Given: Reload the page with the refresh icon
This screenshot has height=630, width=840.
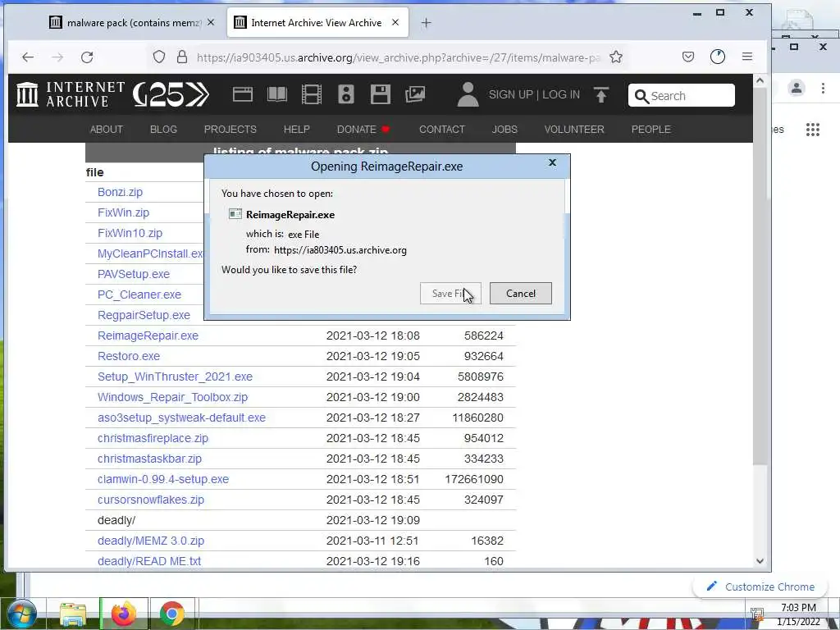Looking at the screenshot, I should coord(87,57).
